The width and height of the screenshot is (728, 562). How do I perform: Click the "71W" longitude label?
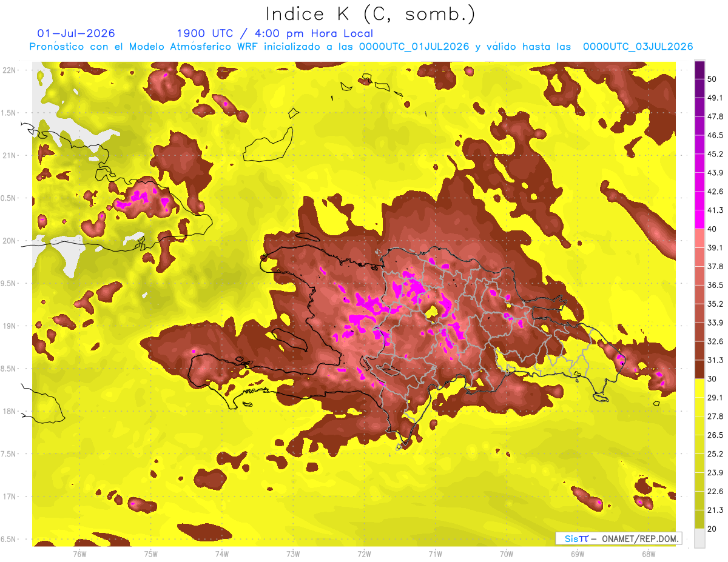pos(435,554)
